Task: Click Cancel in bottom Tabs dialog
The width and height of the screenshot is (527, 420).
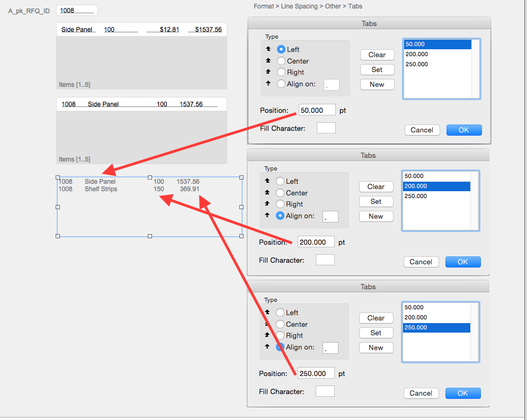Action: pyautogui.click(x=421, y=393)
